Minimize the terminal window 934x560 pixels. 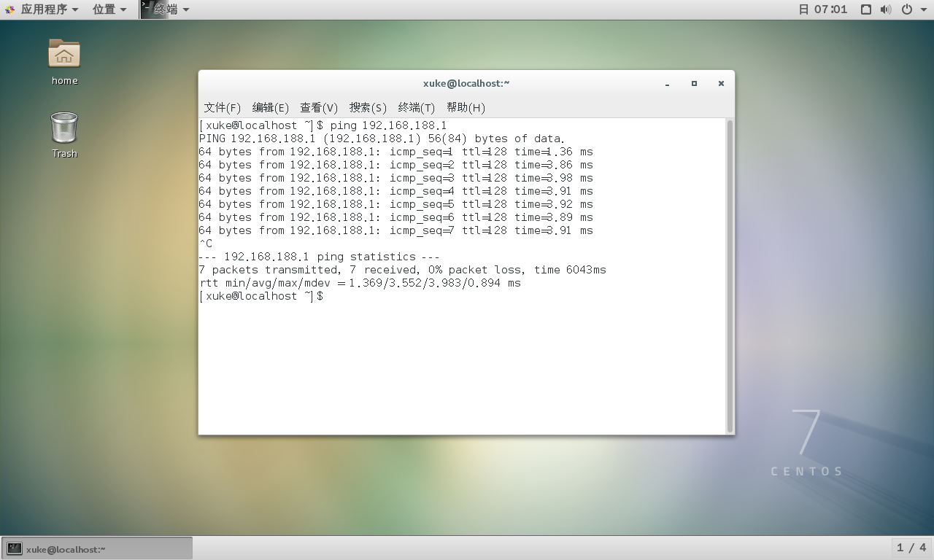667,84
